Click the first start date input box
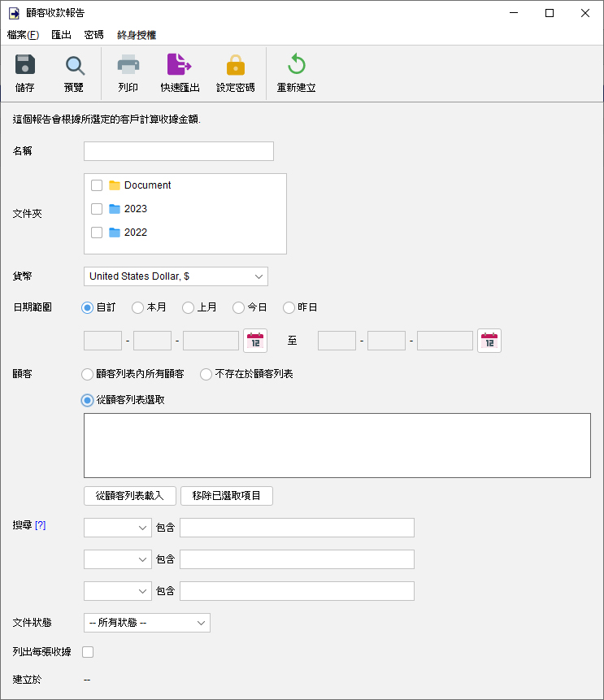This screenshot has width=604, height=700. click(x=102, y=341)
